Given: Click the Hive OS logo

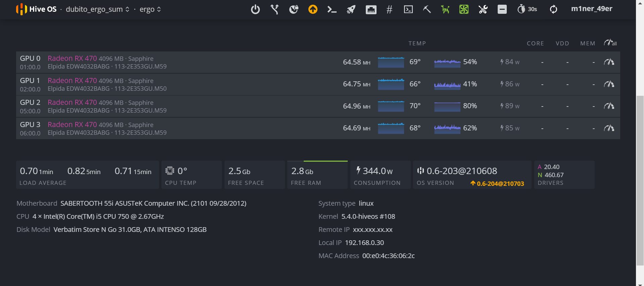Looking at the screenshot, I should click(x=36, y=9).
